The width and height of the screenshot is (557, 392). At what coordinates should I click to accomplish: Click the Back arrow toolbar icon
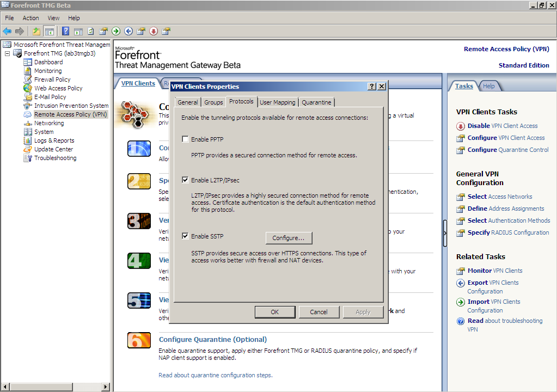point(7,31)
